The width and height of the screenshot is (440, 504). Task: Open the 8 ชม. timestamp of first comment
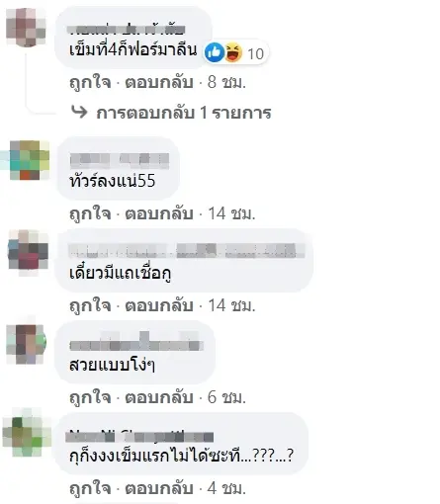[226, 82]
